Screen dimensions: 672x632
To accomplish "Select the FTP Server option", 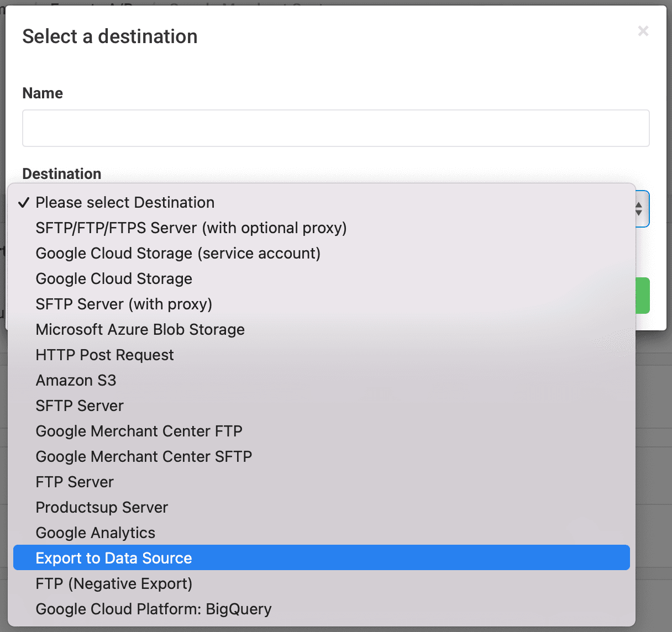I will tap(75, 482).
